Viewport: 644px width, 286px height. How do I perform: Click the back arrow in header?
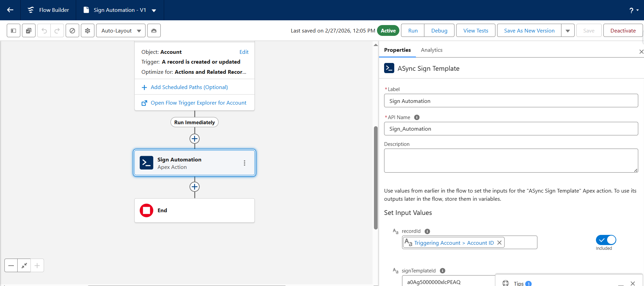[10, 10]
